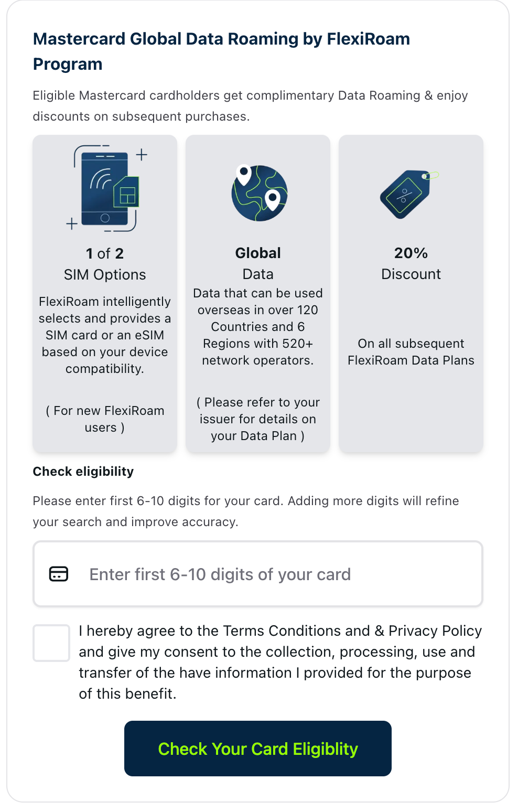The height and width of the screenshot is (812, 518).
Task: Select the "1 of 2 SIM Options" title
Action: point(105,264)
